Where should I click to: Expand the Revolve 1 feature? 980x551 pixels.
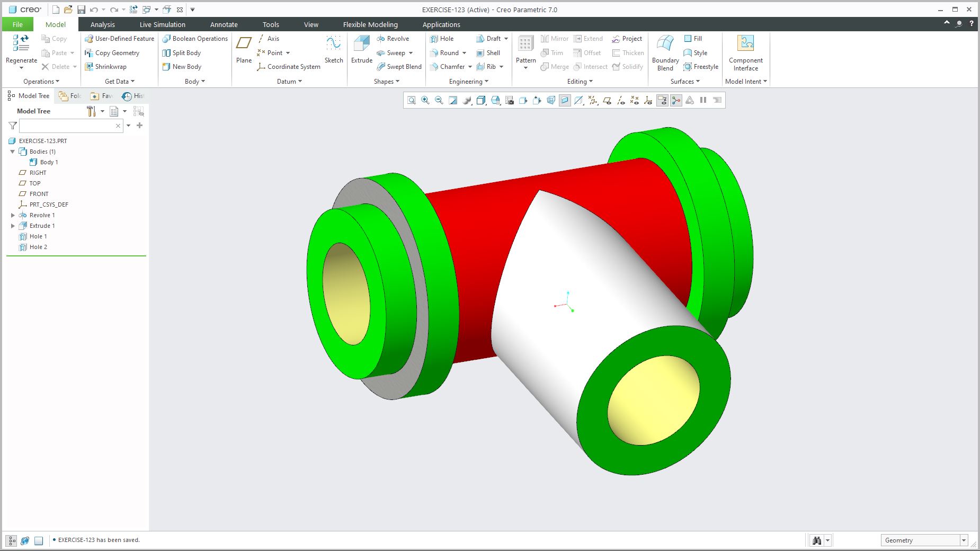point(13,215)
